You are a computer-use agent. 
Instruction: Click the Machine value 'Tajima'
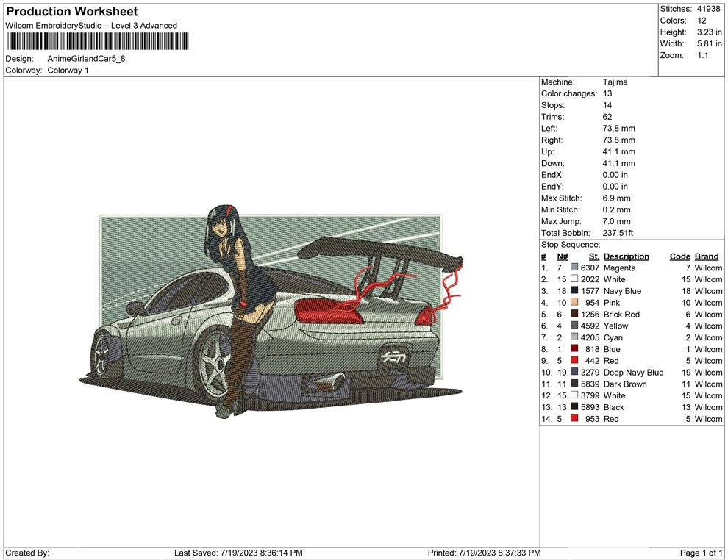pos(615,82)
